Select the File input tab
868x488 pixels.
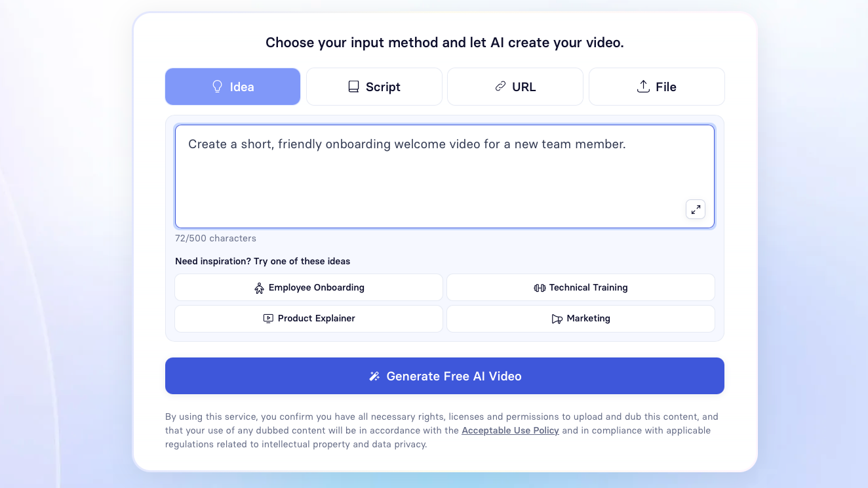tap(657, 87)
